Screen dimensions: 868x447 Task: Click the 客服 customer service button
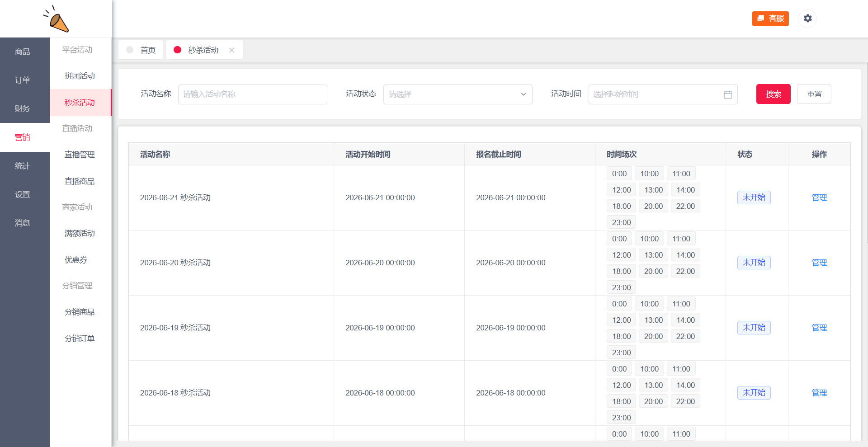tap(770, 19)
